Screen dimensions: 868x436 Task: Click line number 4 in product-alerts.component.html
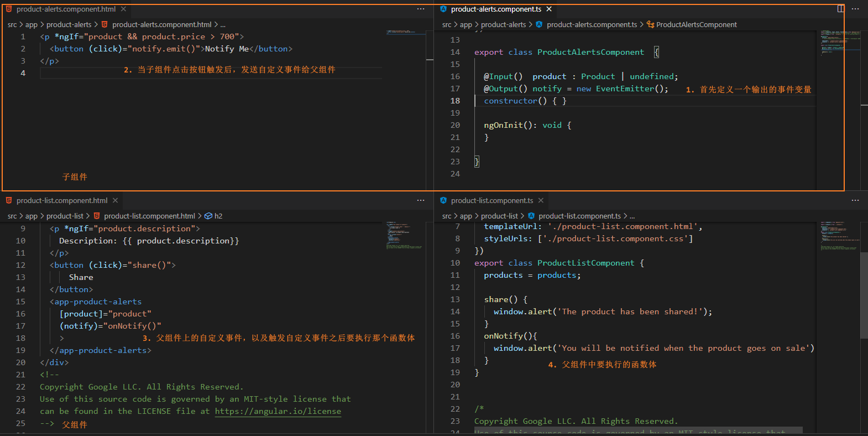[23, 73]
